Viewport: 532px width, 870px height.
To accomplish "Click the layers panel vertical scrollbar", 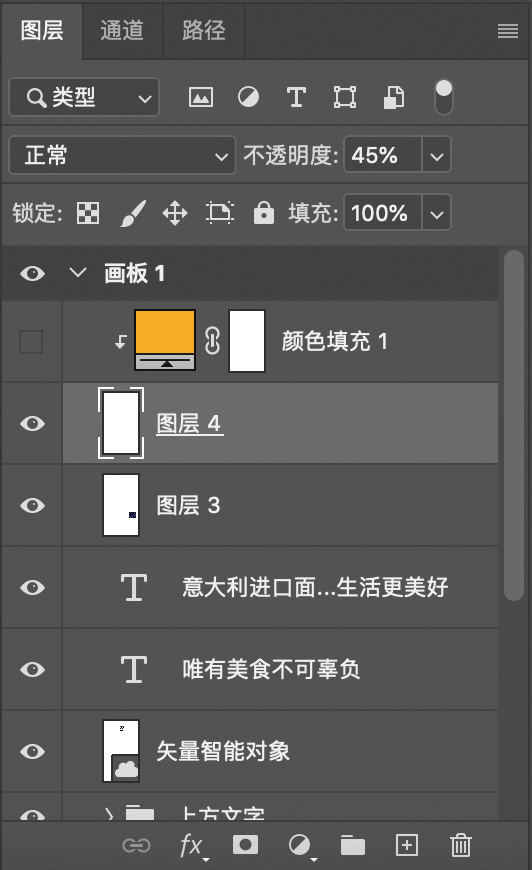I will coord(514,426).
